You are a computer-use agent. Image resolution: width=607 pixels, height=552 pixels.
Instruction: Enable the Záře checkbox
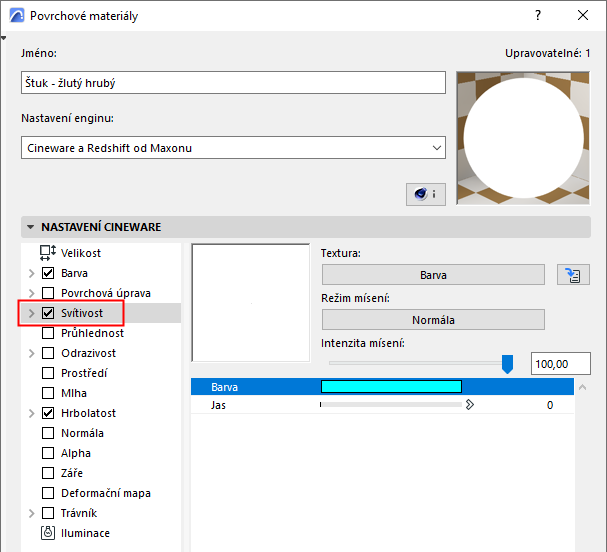tap(48, 473)
